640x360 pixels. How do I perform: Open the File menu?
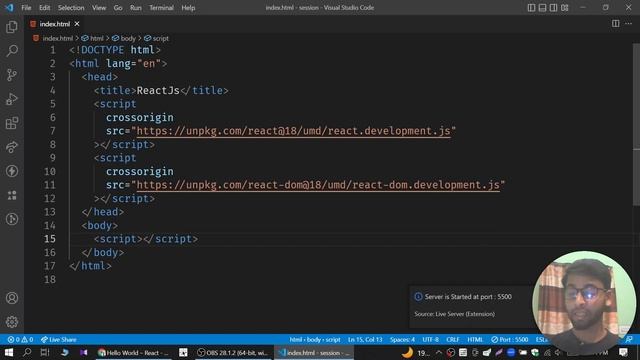pyautogui.click(x=26, y=8)
